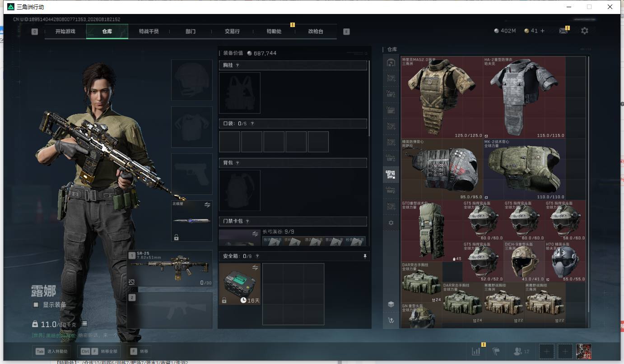Click the empty body armor equipment slot

pos(191,127)
